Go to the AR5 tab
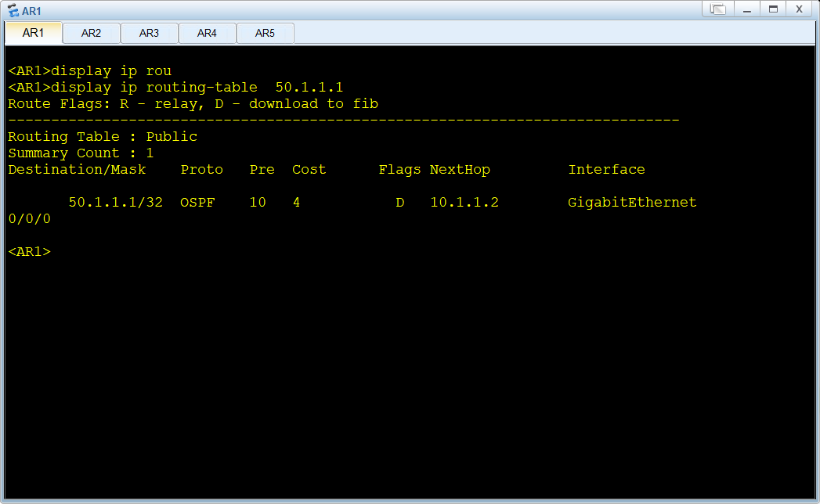Screen dimensions: 820x504 click(x=266, y=34)
